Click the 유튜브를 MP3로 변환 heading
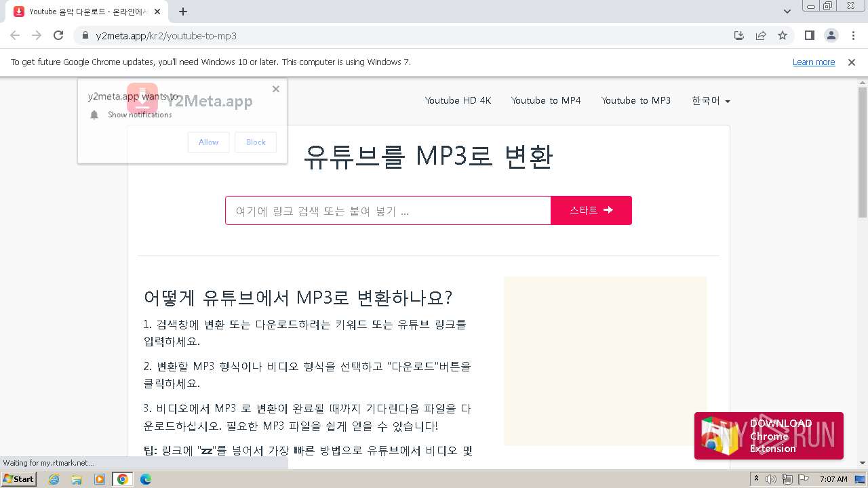Screen dimensions: 868x488 coord(428,157)
